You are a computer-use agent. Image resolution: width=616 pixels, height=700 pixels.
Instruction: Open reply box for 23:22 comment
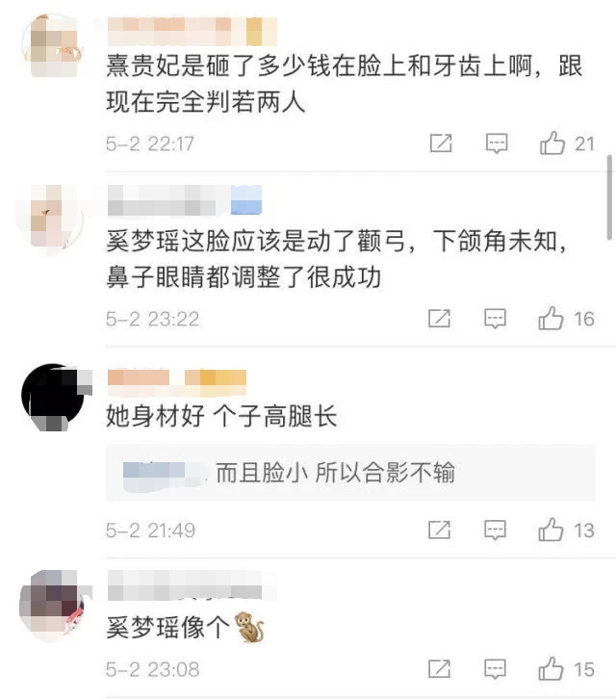(x=495, y=319)
